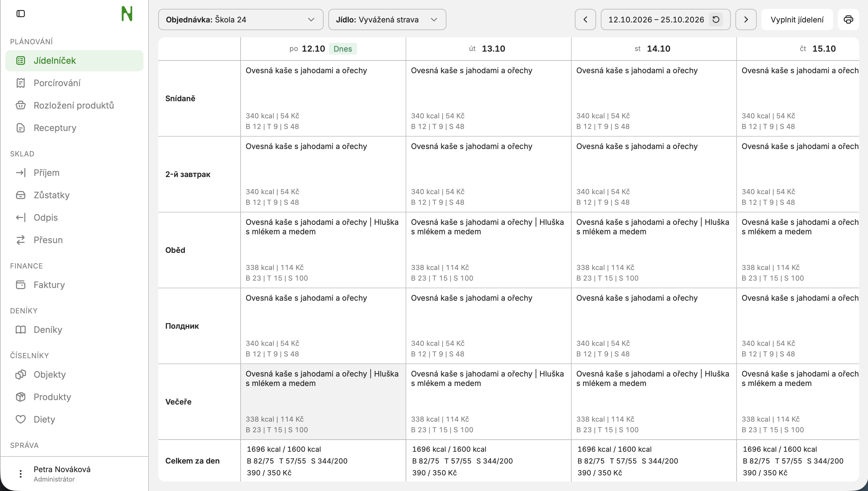Click the Přesun transfer arrows icon
Viewport: 868px width, 491px height.
click(21, 240)
